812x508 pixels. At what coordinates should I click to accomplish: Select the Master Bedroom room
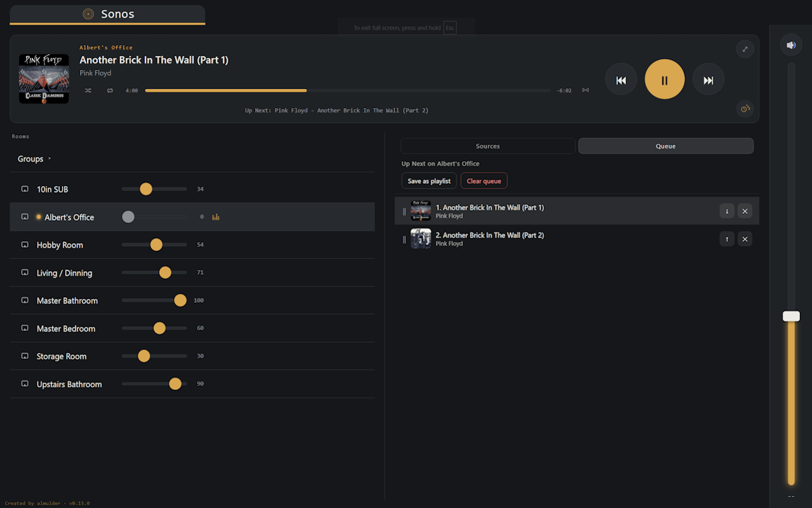66,329
